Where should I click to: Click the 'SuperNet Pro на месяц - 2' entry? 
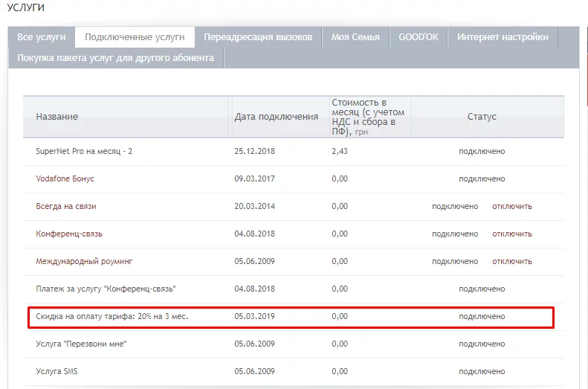[84, 152]
